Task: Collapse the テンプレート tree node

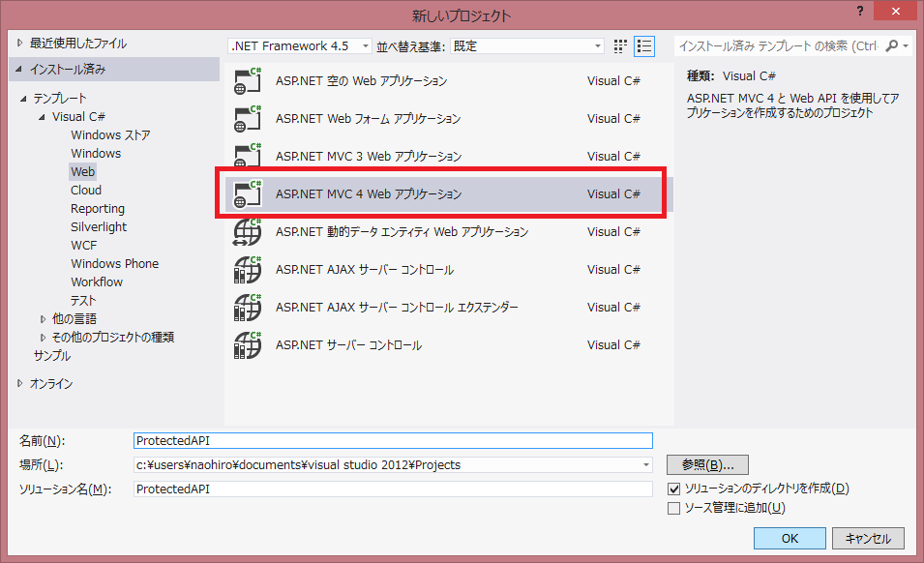Action: 23,99
